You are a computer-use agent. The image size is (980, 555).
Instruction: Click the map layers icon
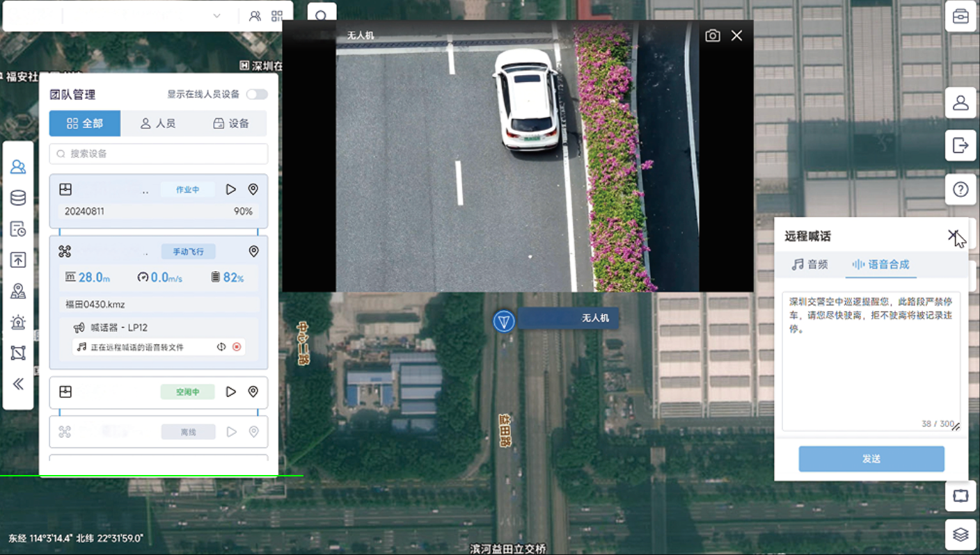961,534
